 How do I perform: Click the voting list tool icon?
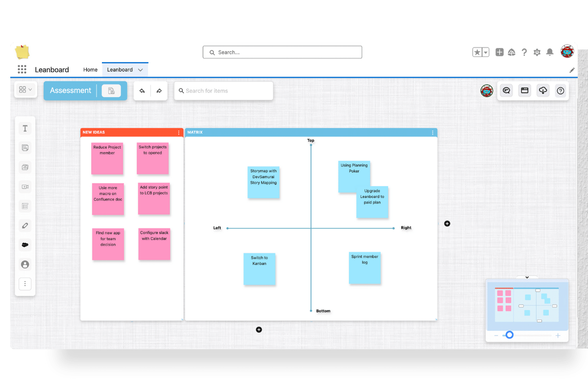[x=25, y=206]
